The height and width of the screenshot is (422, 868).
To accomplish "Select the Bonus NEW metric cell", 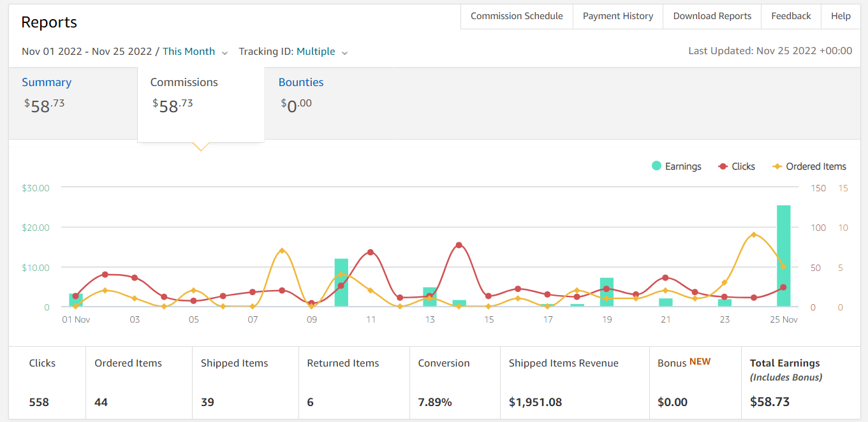I will click(x=695, y=382).
